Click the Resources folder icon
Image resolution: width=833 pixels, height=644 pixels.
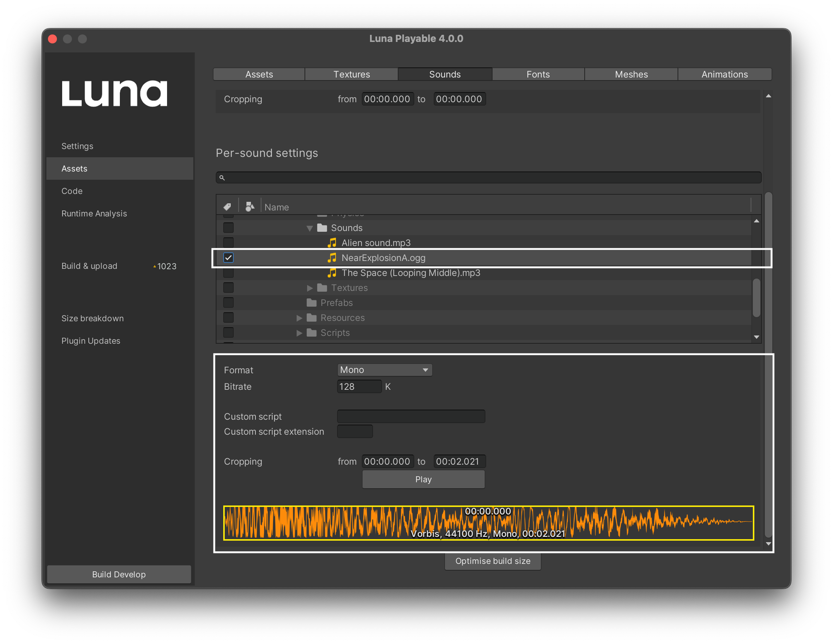click(312, 318)
